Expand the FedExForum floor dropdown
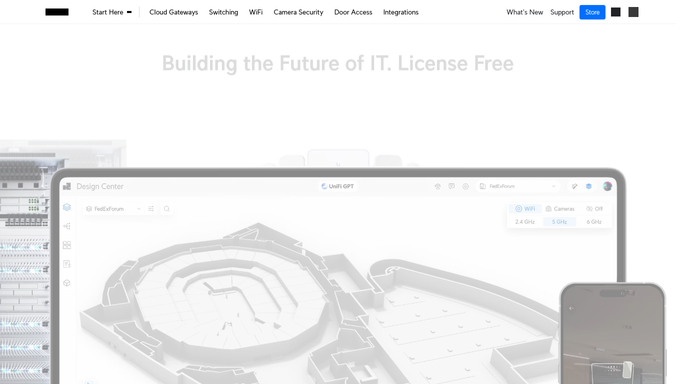The height and width of the screenshot is (384, 683). (x=113, y=209)
